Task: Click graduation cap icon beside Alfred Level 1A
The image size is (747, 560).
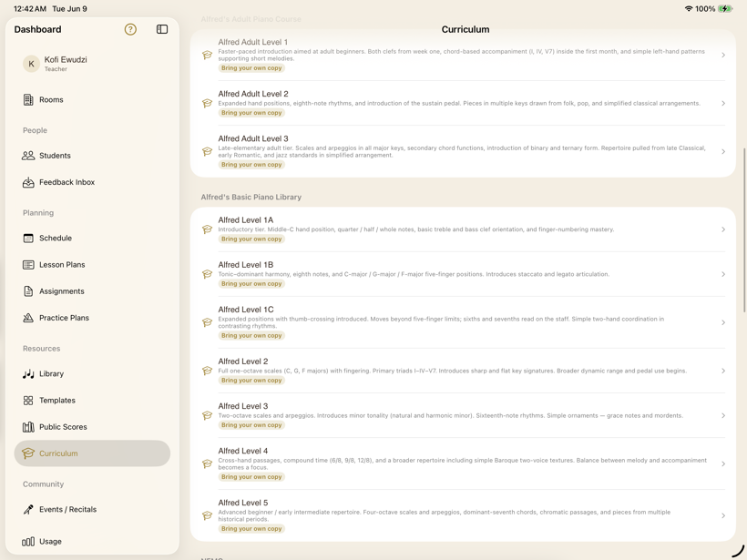Action: click(207, 229)
